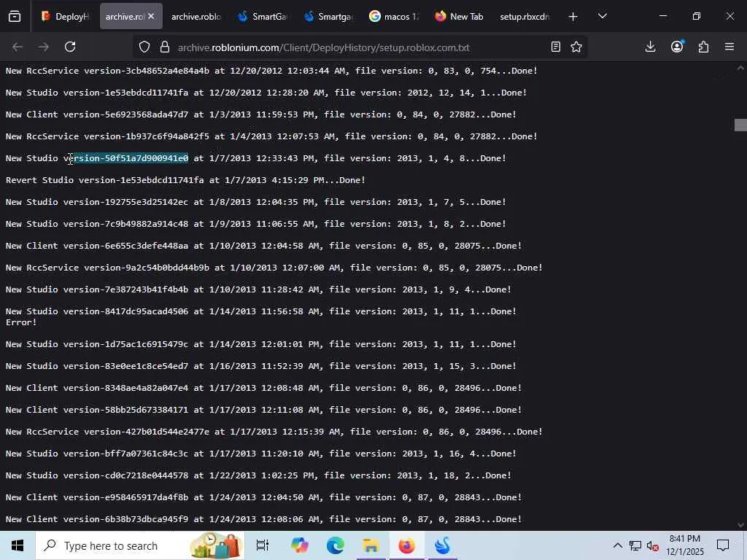The height and width of the screenshot is (560, 747).
Task: Open File Explorer from taskbar
Action: [371, 545]
